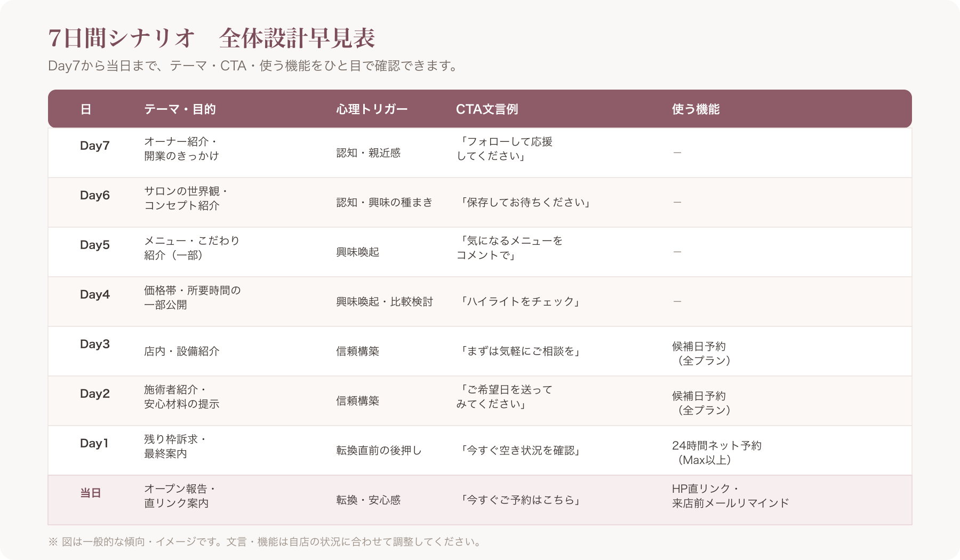This screenshot has width=960, height=560.
Task: Click the trigger cell 転換直前の後押し
Action: 379,450
